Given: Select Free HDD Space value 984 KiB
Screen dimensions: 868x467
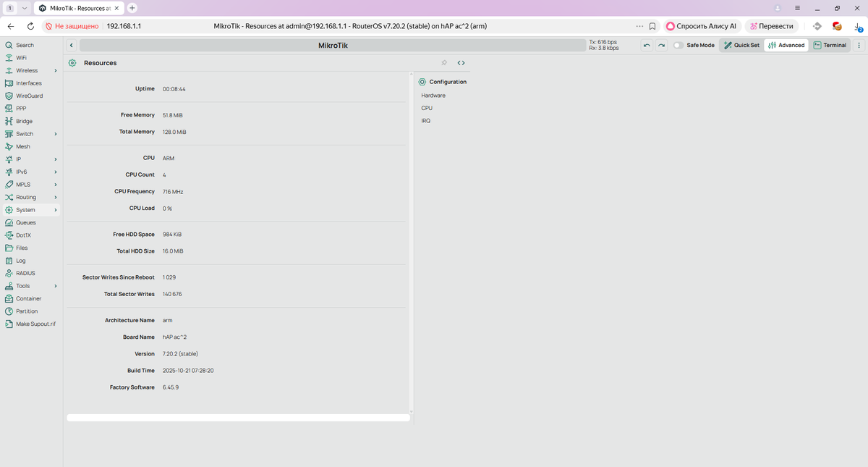Looking at the screenshot, I should click(x=172, y=235).
